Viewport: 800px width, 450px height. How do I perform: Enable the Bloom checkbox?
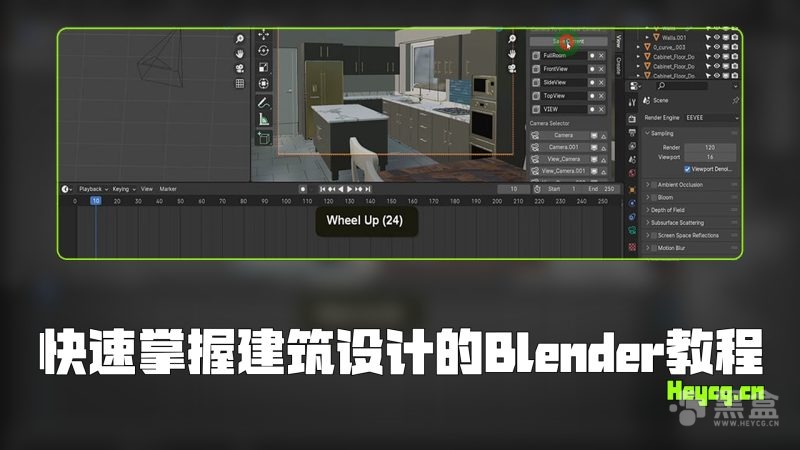click(x=654, y=197)
